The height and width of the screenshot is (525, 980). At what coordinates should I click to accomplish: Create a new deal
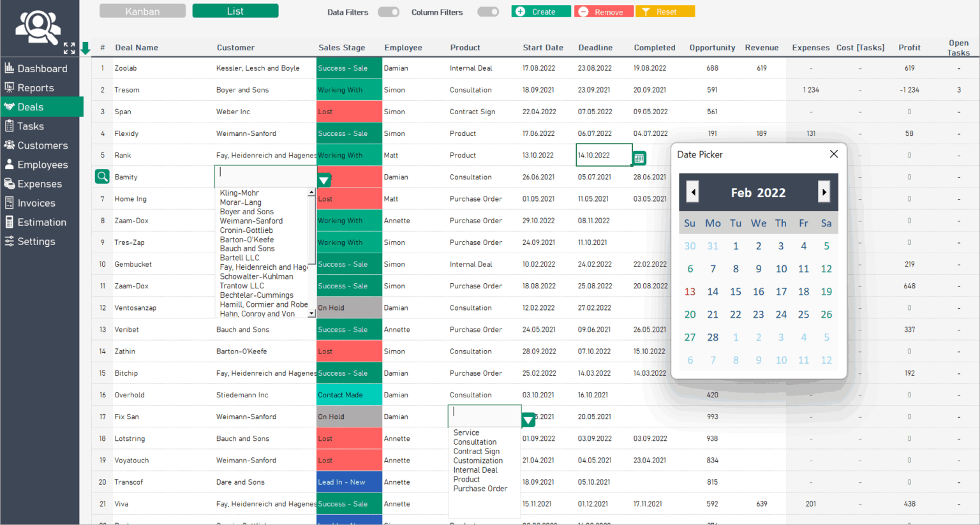(540, 11)
